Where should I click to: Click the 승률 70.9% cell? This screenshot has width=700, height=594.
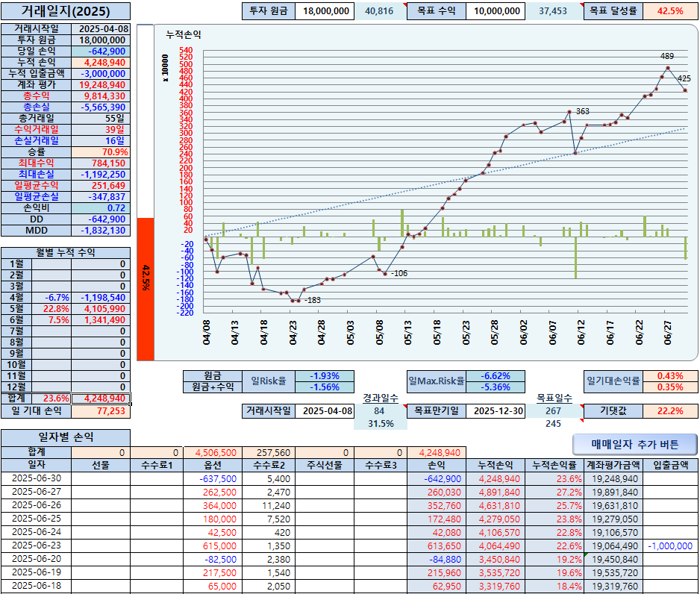[101, 151]
